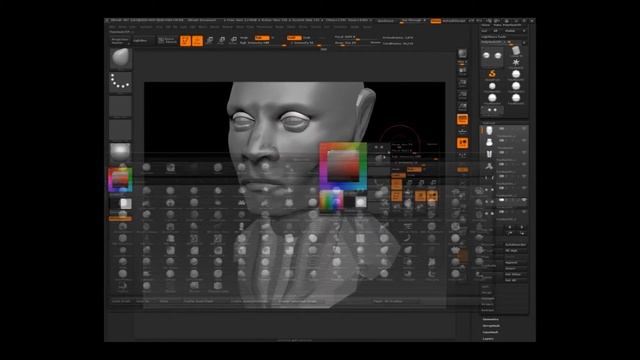The image size is (640, 360).
Task: Open the current brush thumbnail on left shelf
Action: (x=120, y=58)
